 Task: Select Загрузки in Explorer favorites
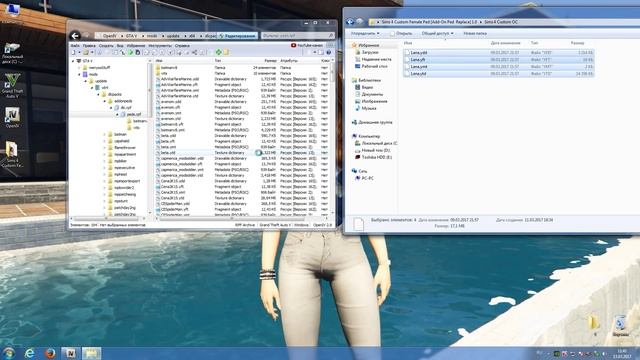coord(367,52)
